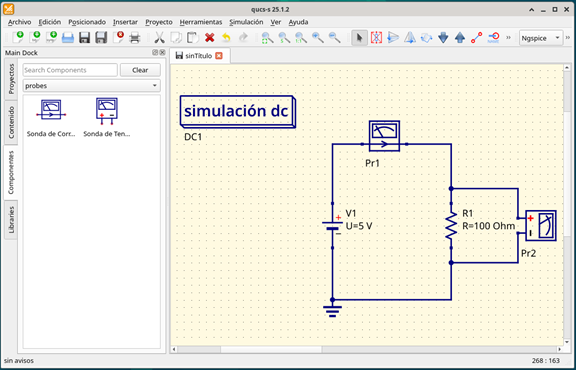Pick the Sonda de Tensión component
The width and height of the screenshot is (576, 370).
[x=107, y=118]
